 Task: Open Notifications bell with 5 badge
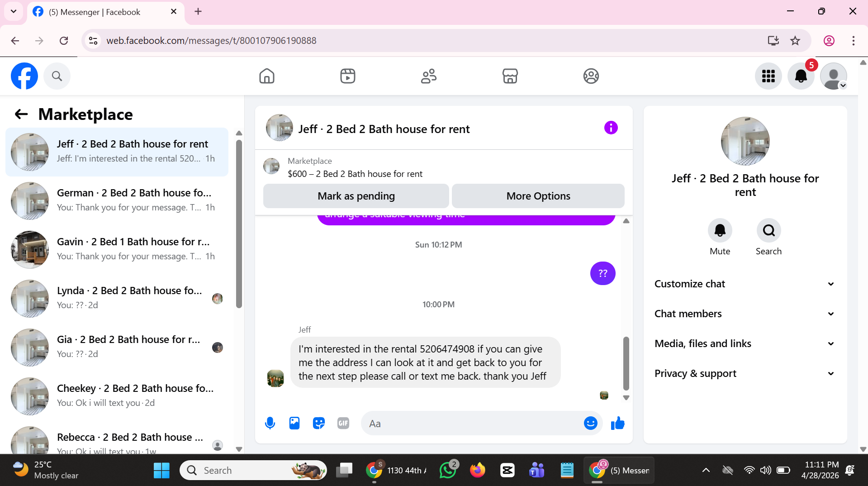801,76
